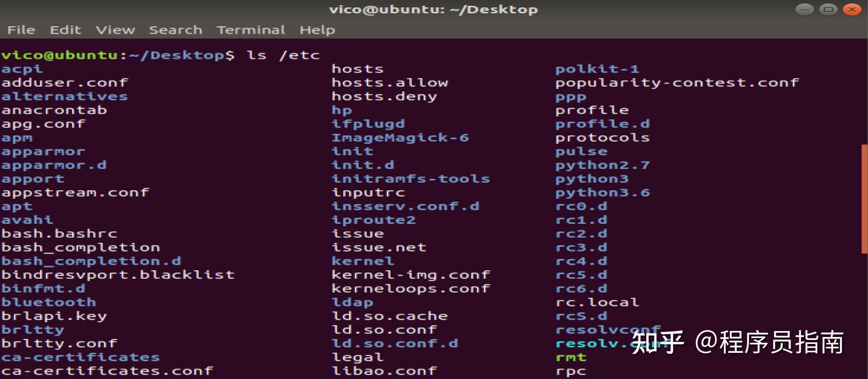Screen dimensions: 868x379
Task: Click 'bash.bashrc' in the listing
Action: click(60, 234)
